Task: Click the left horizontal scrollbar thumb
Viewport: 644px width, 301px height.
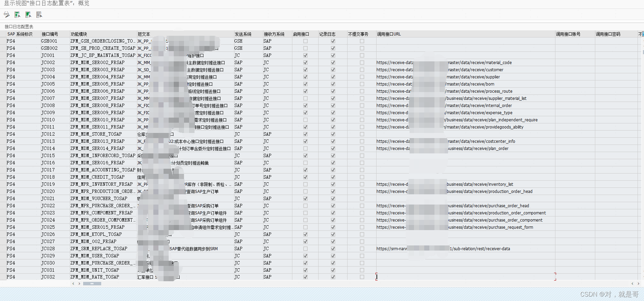Action: pos(92,284)
